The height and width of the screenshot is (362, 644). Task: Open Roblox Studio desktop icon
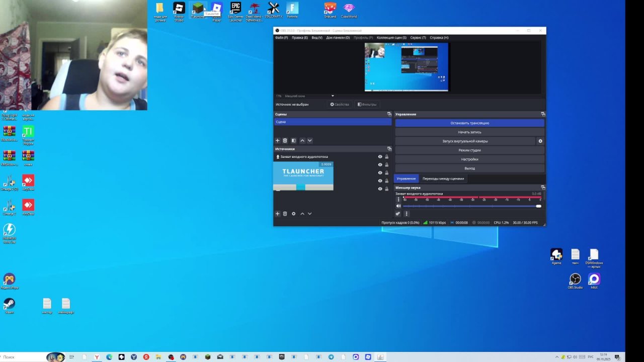pyautogui.click(x=179, y=12)
